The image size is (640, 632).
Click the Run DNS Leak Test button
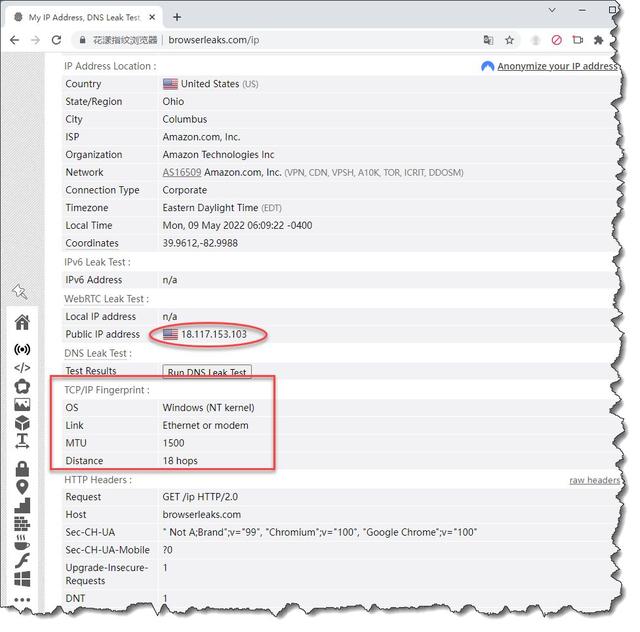(x=207, y=372)
